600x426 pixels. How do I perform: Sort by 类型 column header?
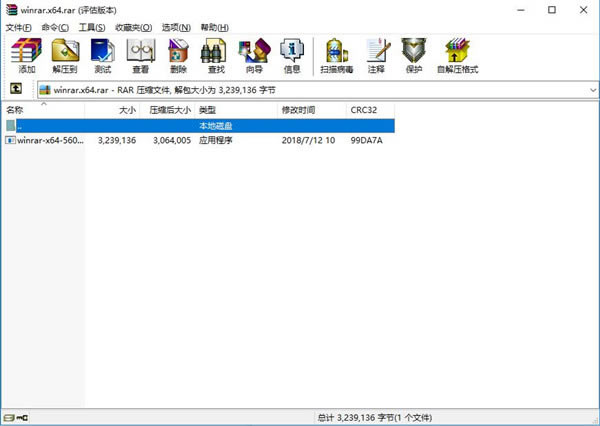point(236,110)
